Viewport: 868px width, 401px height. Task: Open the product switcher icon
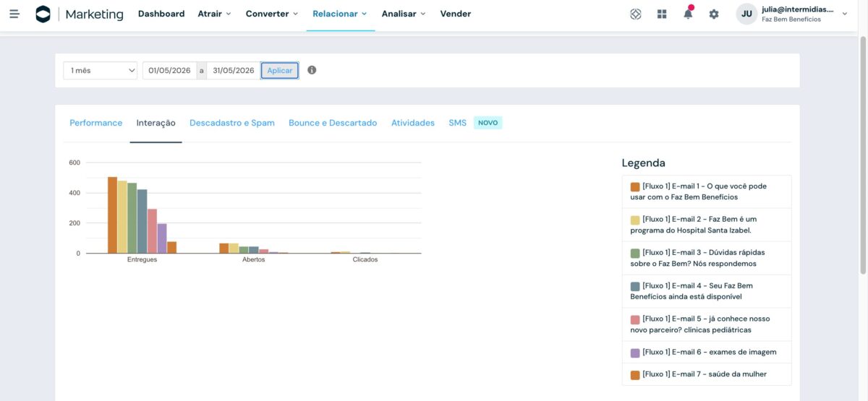[x=636, y=14]
